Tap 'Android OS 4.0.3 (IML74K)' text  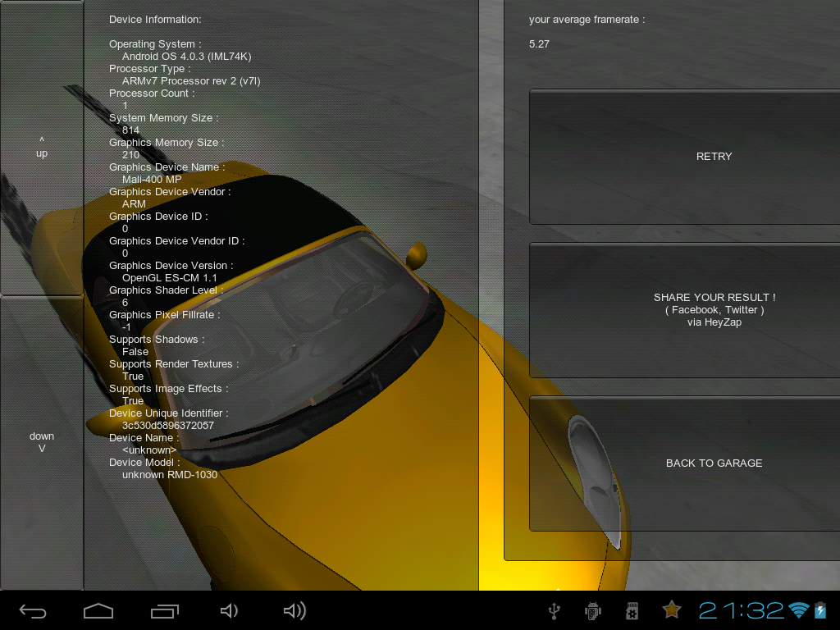tap(186, 57)
